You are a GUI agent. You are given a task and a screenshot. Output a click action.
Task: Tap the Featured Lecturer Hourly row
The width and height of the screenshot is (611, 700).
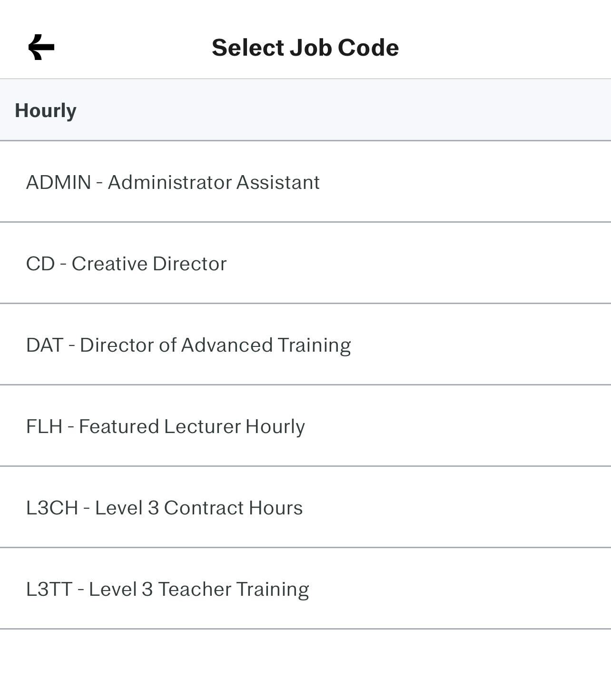point(305,426)
